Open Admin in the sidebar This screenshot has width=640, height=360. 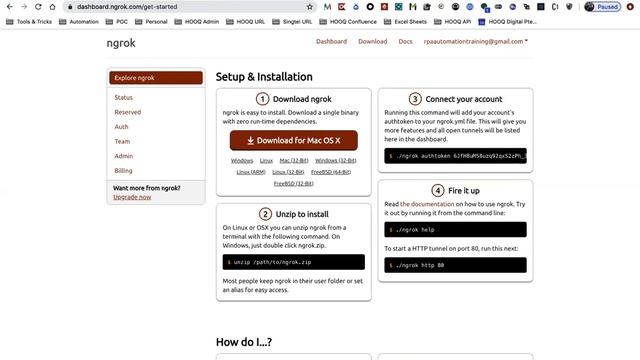coord(124,156)
